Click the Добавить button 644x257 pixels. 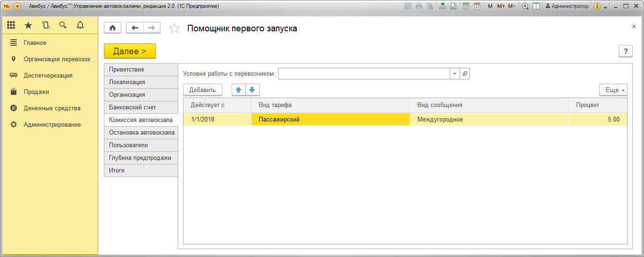pyautogui.click(x=202, y=90)
